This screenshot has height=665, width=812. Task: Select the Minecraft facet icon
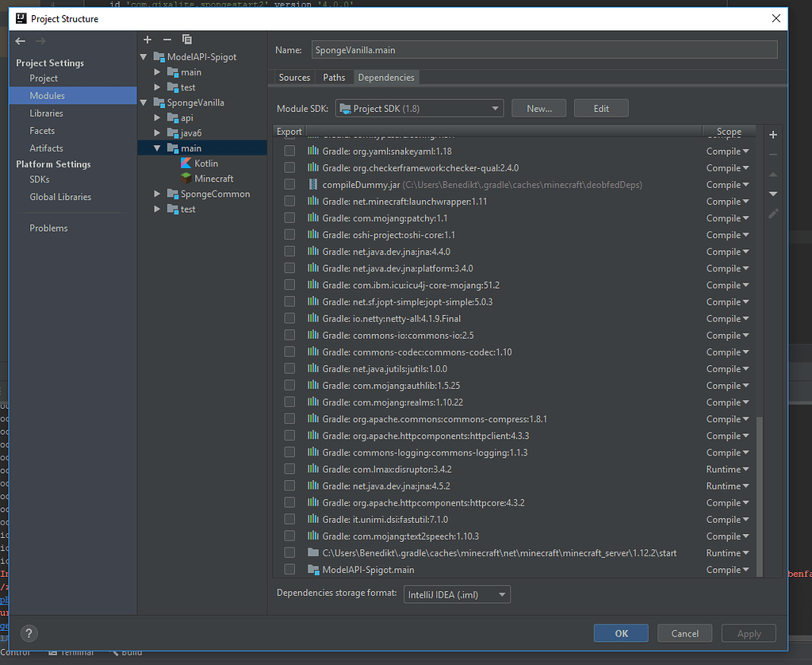tap(186, 179)
